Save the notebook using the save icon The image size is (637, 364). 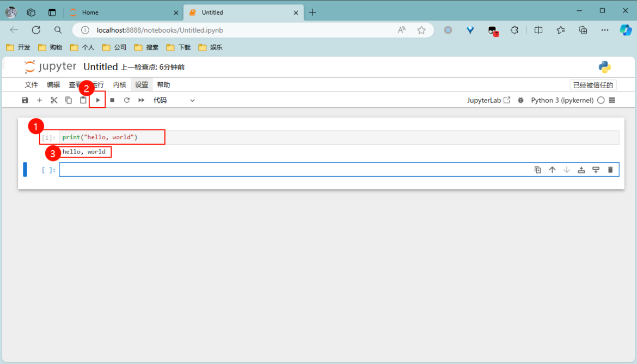point(25,100)
